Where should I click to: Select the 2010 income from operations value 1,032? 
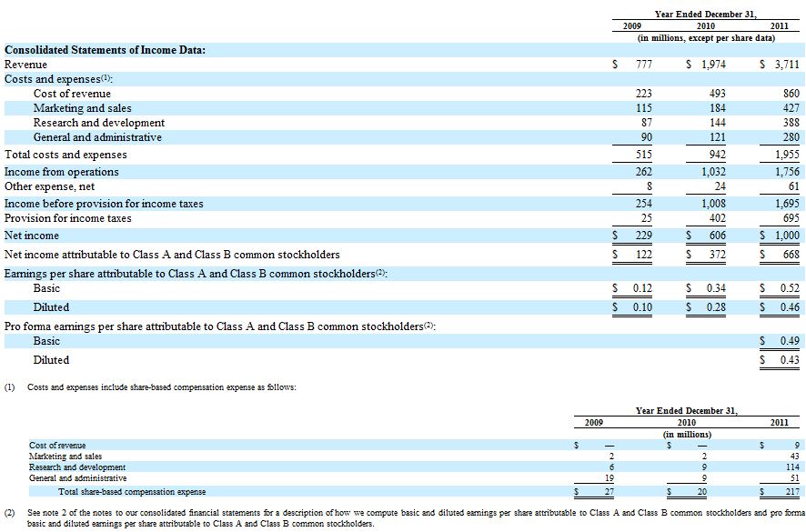pyautogui.click(x=713, y=172)
